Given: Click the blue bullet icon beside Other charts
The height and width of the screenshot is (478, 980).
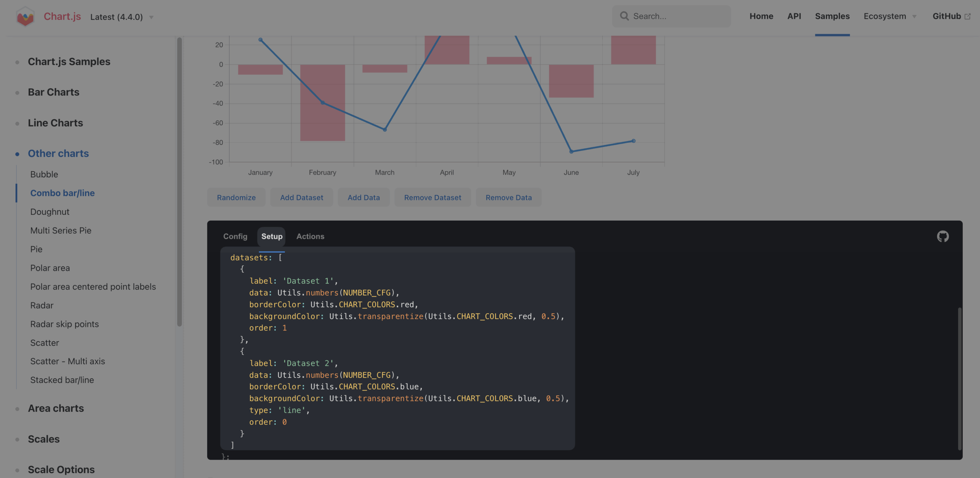Looking at the screenshot, I should pyautogui.click(x=17, y=154).
